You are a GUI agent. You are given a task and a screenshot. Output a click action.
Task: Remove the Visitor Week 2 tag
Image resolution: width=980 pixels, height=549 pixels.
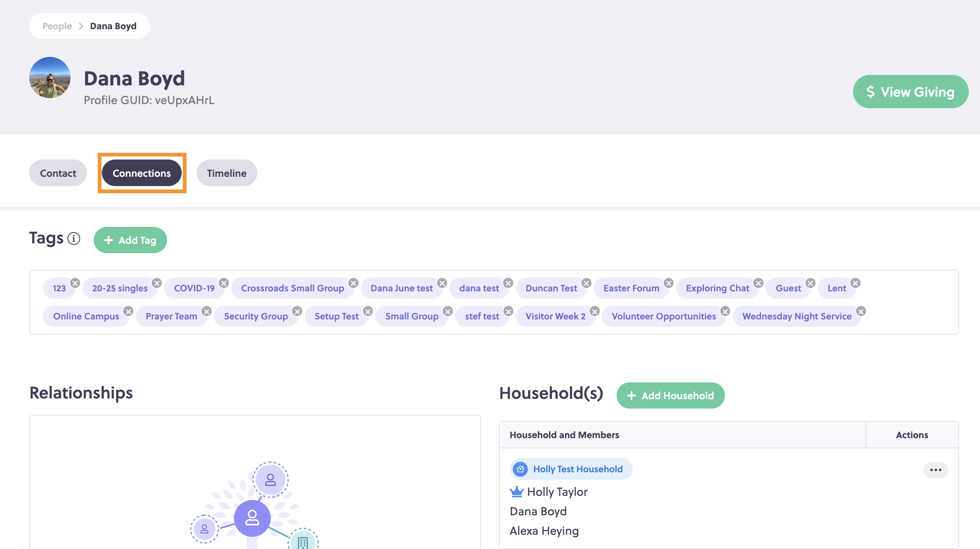click(595, 311)
